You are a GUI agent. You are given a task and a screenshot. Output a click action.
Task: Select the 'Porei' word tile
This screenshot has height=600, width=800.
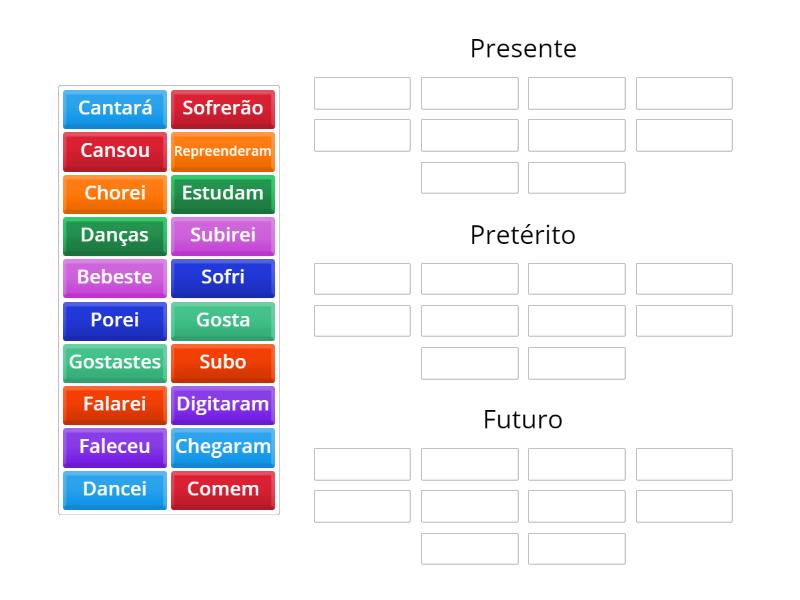[115, 320]
